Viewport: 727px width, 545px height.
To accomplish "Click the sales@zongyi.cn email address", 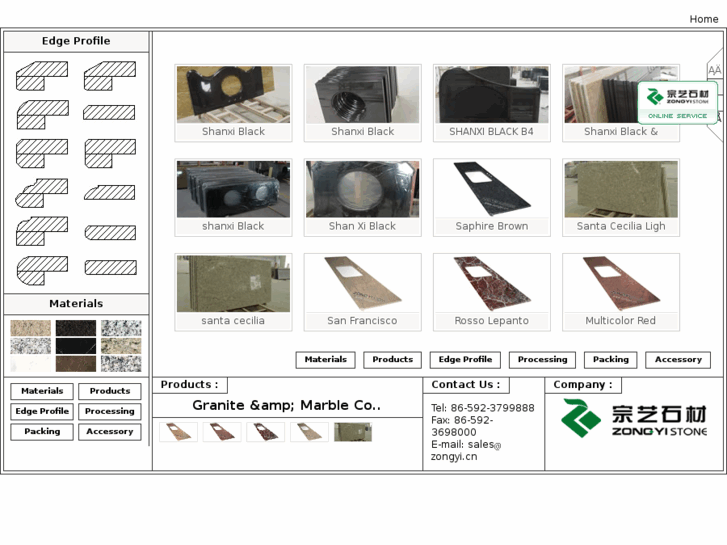I will click(466, 450).
